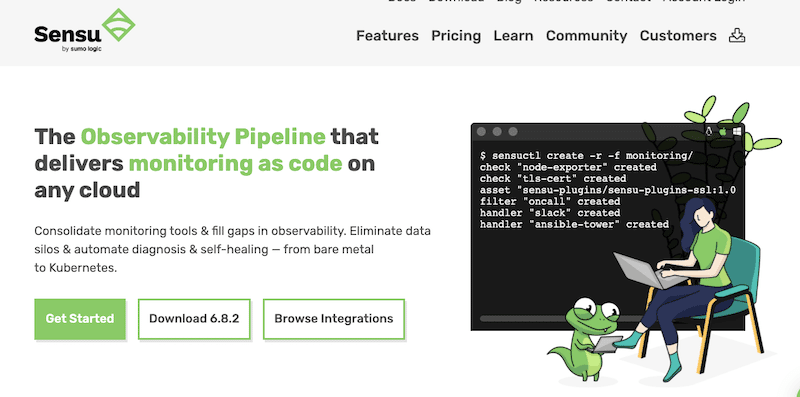Click the second gray dot on terminal titlebar
The width and height of the screenshot is (800, 397).
pos(497,132)
